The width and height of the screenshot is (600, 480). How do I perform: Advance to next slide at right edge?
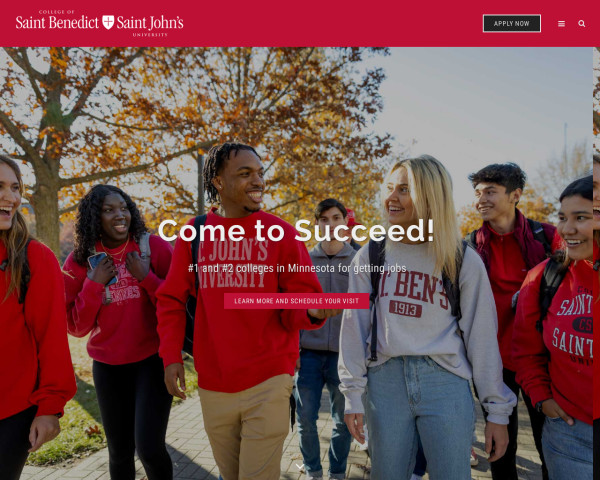[x=596, y=263]
